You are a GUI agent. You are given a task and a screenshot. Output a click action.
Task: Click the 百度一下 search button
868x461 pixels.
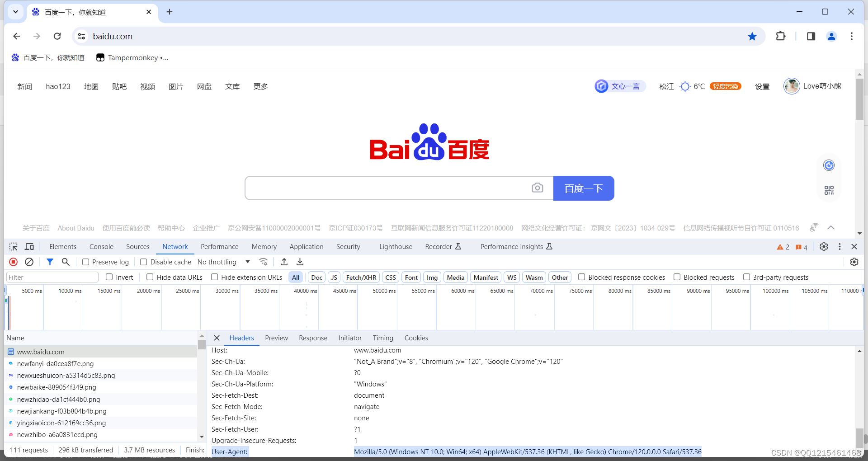click(584, 188)
